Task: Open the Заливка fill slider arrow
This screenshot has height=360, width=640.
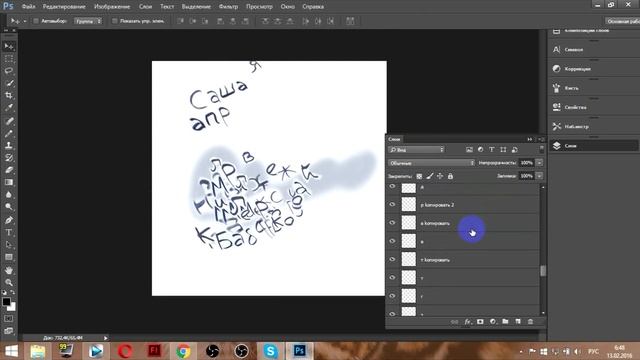Action: (x=540, y=176)
